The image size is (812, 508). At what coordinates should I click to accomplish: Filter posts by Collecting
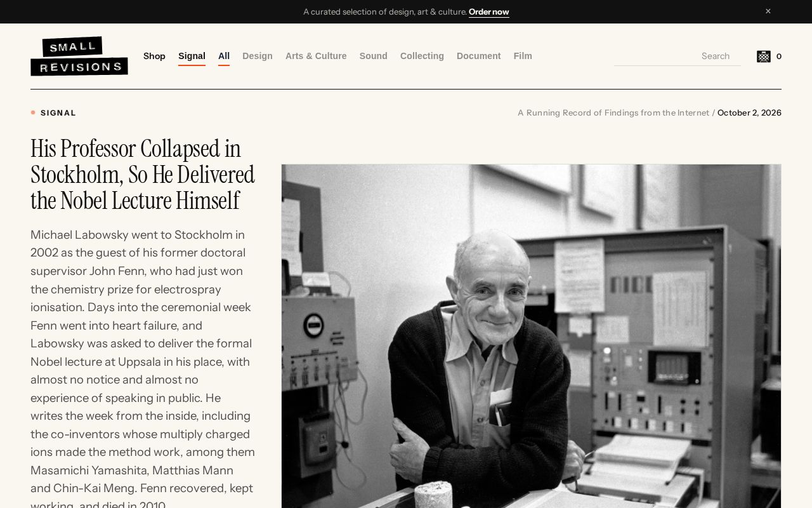(422, 56)
